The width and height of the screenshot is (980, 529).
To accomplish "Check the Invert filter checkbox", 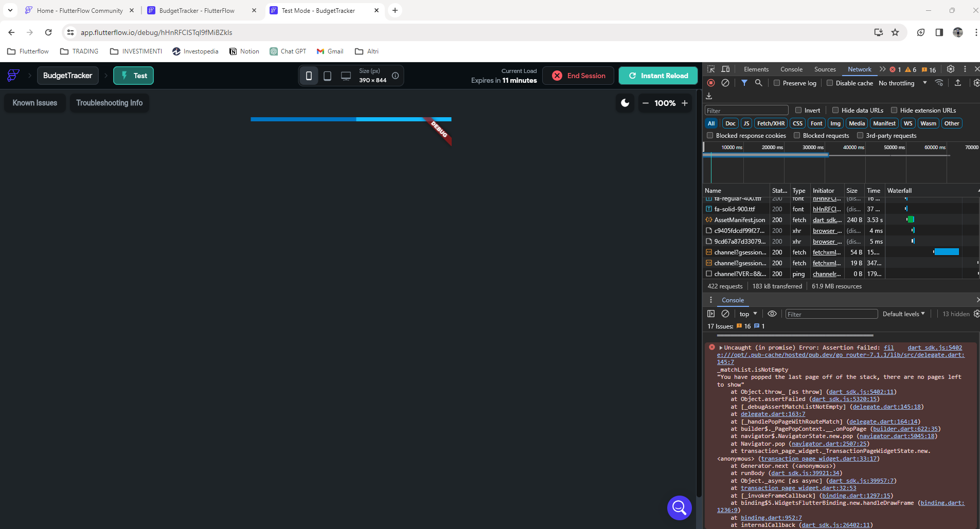I will [798, 110].
